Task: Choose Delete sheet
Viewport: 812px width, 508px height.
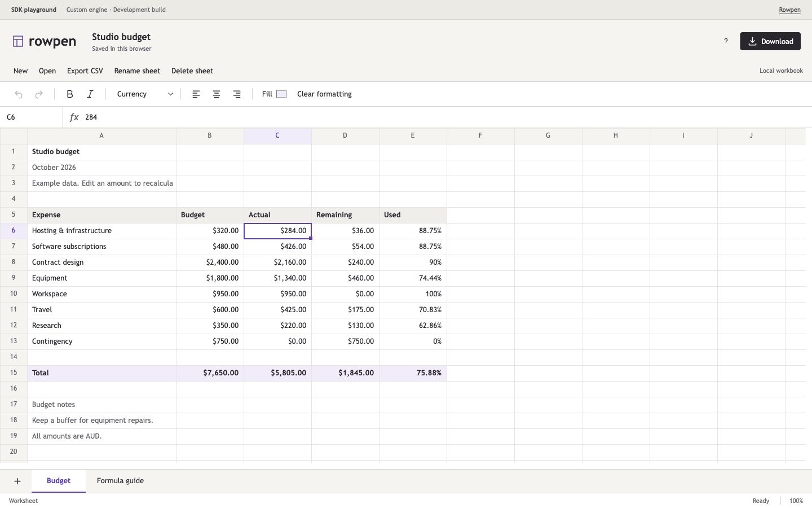Action: pyautogui.click(x=192, y=71)
